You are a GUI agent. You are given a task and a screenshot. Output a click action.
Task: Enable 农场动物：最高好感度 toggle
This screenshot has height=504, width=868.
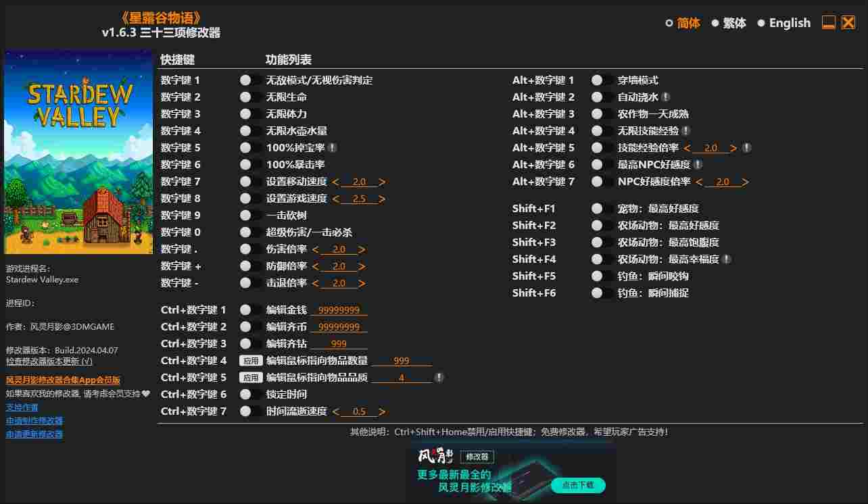coord(602,225)
